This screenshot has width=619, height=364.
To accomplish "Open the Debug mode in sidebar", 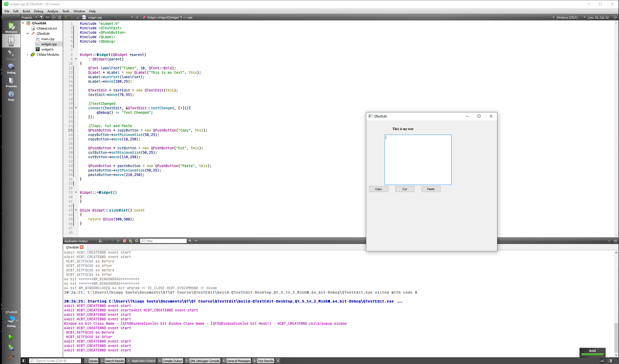I will (11, 68).
